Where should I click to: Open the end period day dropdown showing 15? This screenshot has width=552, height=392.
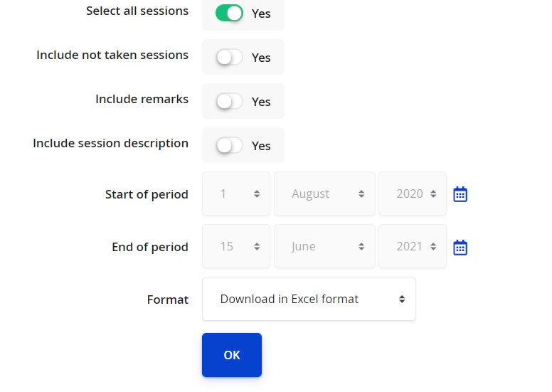(236, 247)
